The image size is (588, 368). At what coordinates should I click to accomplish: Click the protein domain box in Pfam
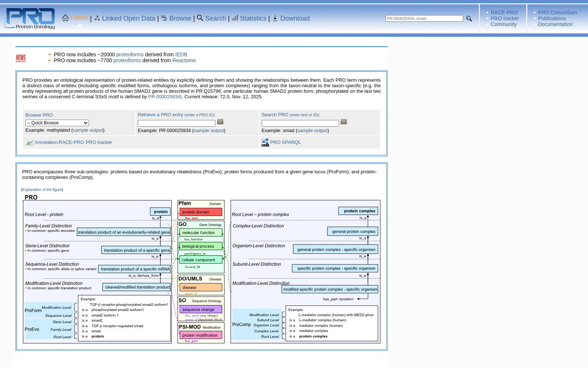[201, 212]
